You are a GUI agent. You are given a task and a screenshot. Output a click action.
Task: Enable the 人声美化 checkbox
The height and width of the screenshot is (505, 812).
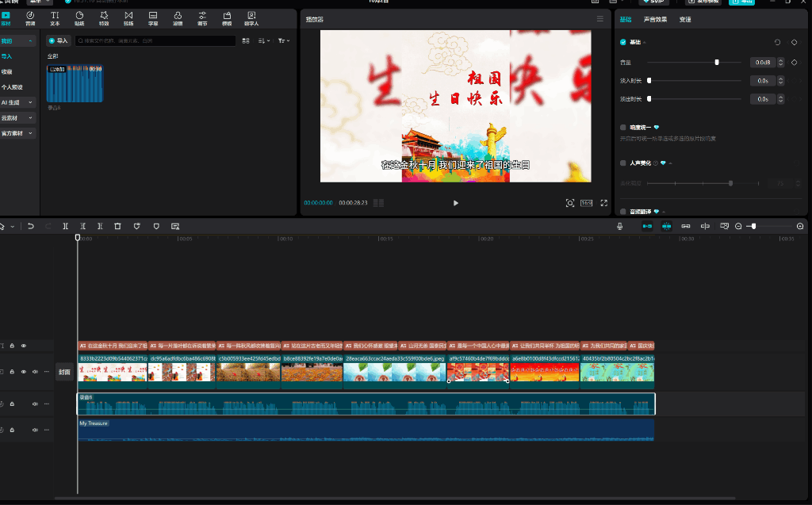point(623,163)
